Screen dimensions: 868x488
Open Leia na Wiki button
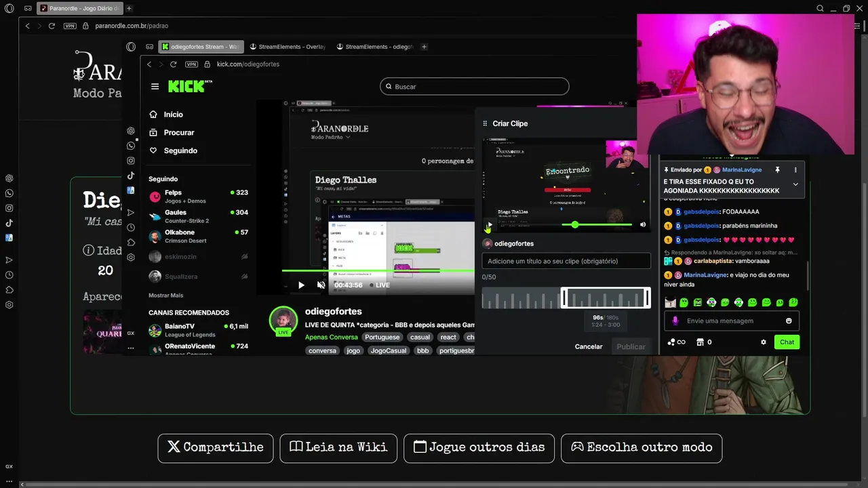338,448
